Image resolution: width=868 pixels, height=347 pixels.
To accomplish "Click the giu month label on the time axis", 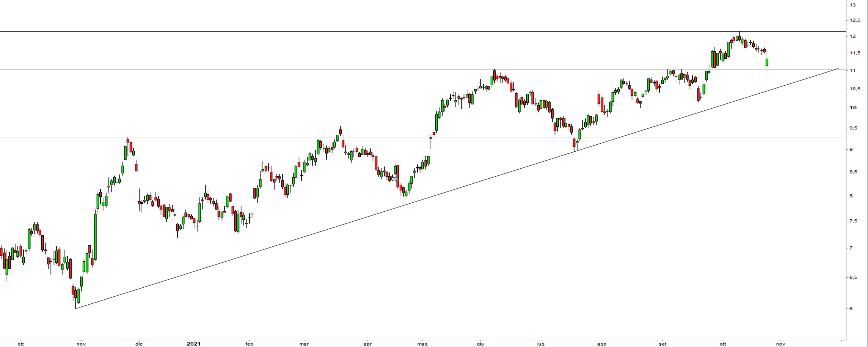I will coord(480,344).
